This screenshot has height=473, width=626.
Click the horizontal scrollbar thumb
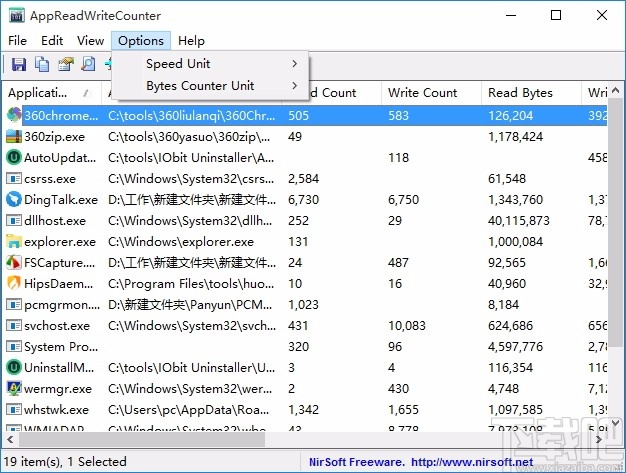(142, 439)
